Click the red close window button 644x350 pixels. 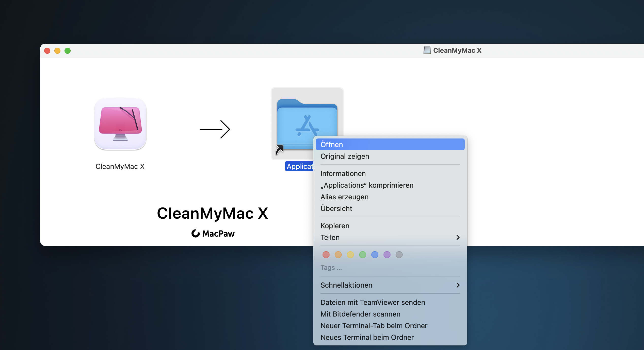pyautogui.click(x=47, y=51)
